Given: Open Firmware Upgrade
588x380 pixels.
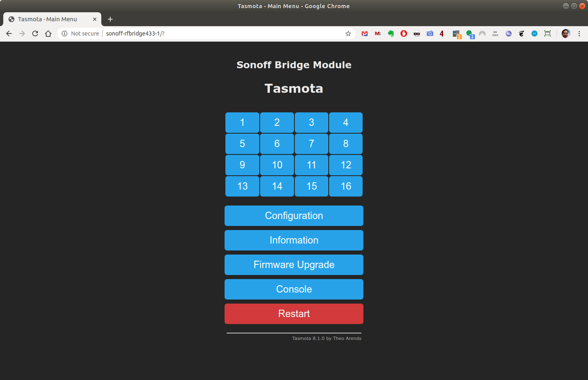Looking at the screenshot, I should pyautogui.click(x=294, y=265).
